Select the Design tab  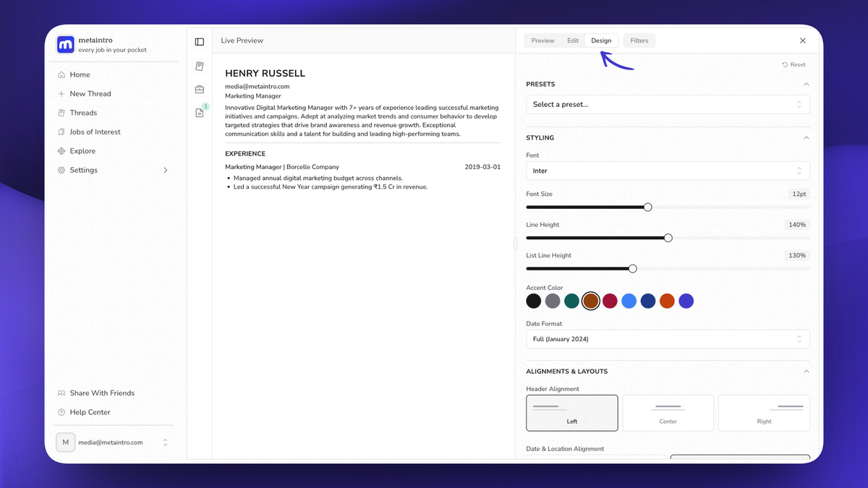click(x=601, y=40)
